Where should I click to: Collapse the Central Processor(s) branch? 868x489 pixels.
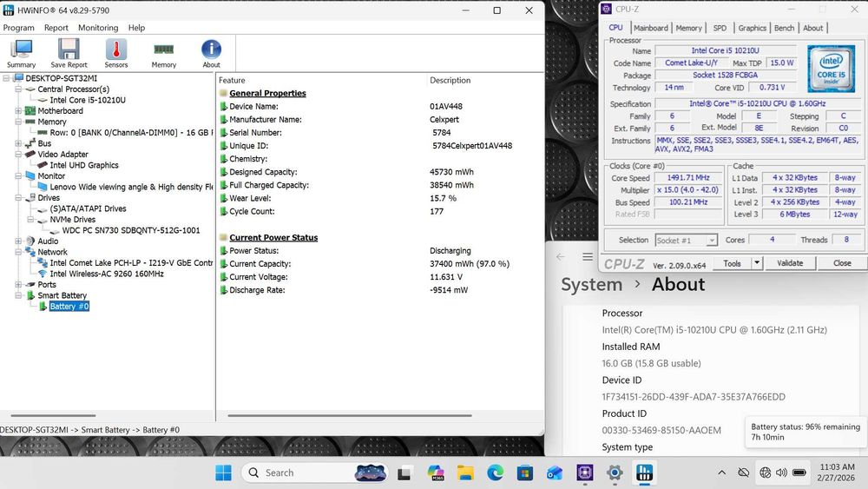18,89
